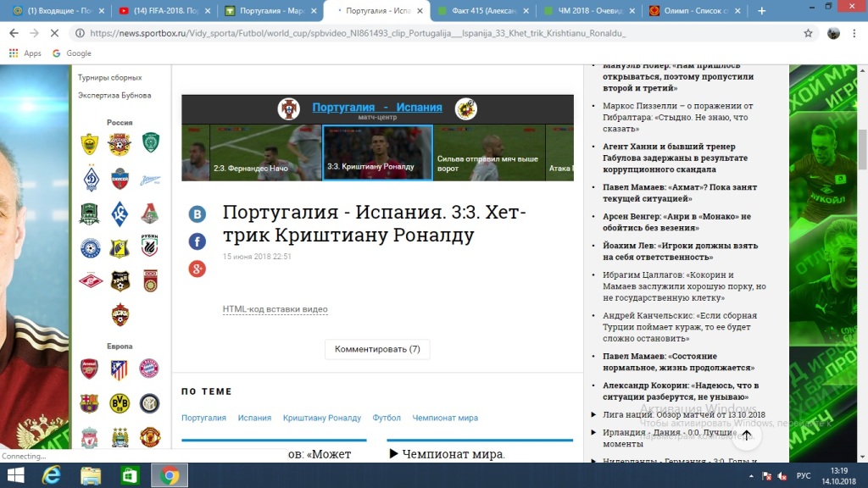Open the Krasnodar club logo
868x488 pixels.
pyautogui.click(x=89, y=213)
